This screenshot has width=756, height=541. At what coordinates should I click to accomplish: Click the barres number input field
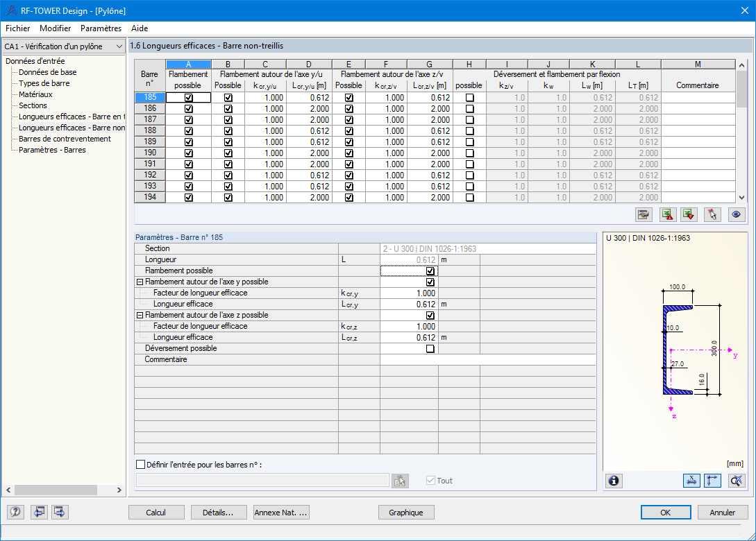pos(262,480)
